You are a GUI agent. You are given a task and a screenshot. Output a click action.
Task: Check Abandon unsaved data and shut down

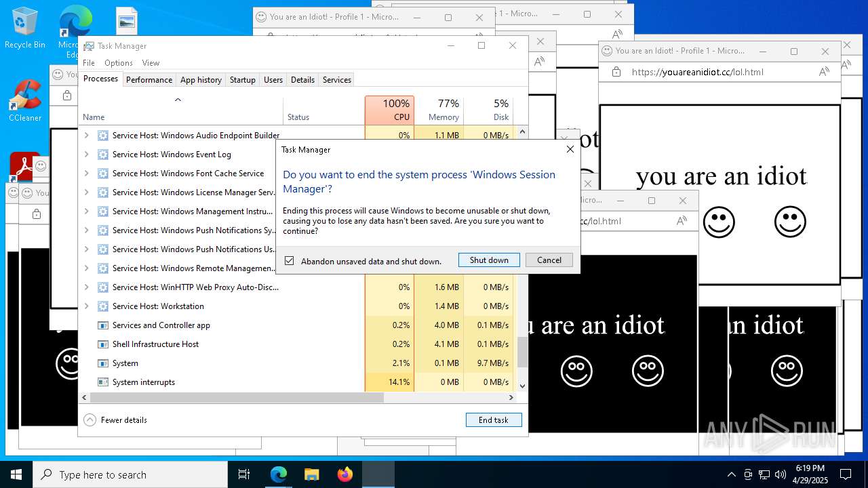[290, 261]
